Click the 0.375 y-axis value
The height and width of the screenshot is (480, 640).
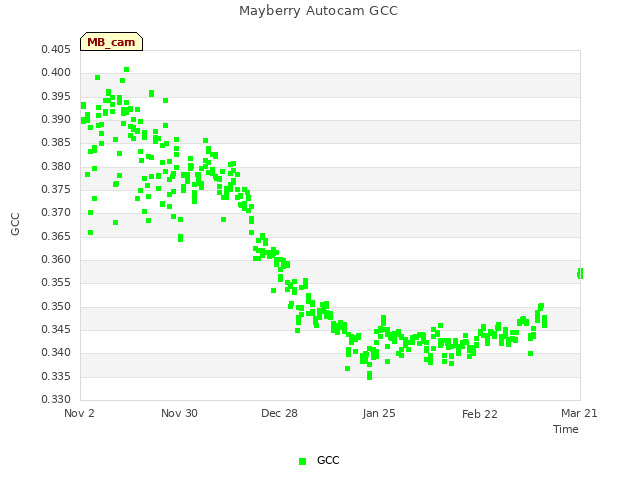[x=56, y=189]
